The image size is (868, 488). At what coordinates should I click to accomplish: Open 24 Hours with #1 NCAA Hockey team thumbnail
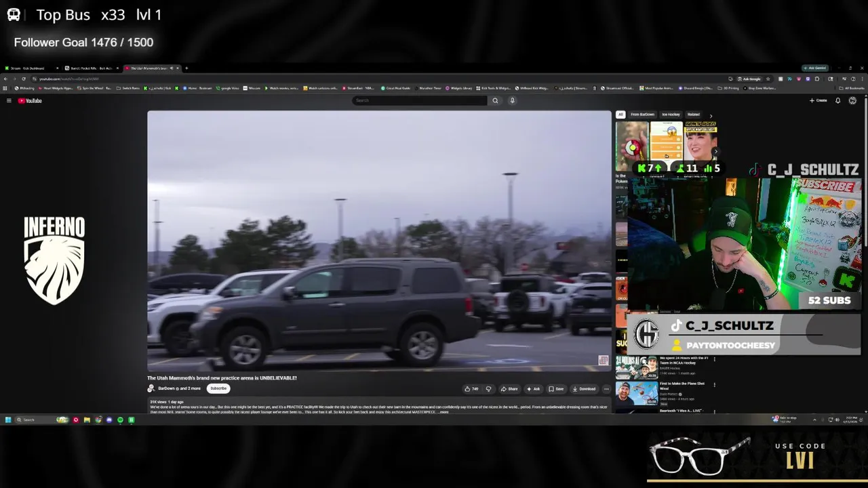[x=636, y=367]
